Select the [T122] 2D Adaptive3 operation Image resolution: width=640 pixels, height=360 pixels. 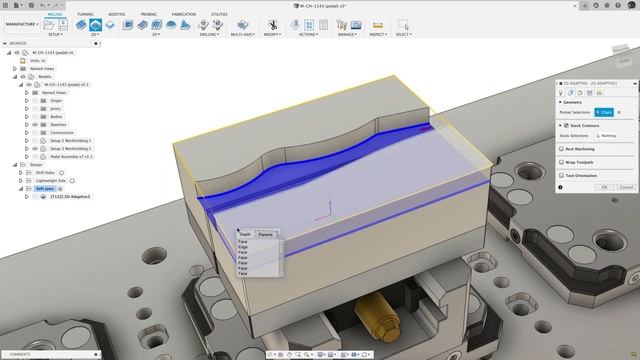70,197
